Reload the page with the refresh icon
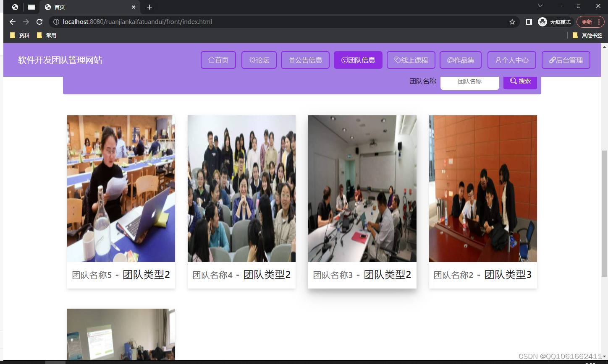Viewport: 608px width, 364px height. (x=39, y=22)
